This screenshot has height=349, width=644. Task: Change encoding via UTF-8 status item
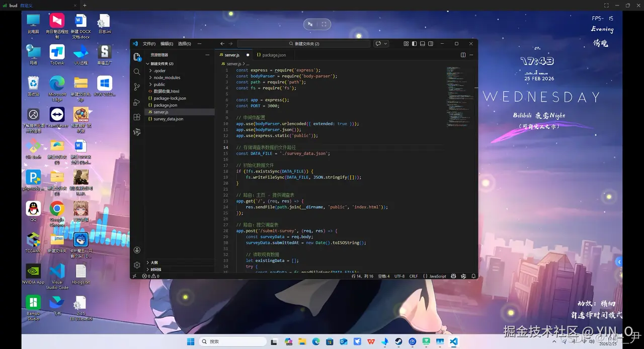tap(399, 276)
